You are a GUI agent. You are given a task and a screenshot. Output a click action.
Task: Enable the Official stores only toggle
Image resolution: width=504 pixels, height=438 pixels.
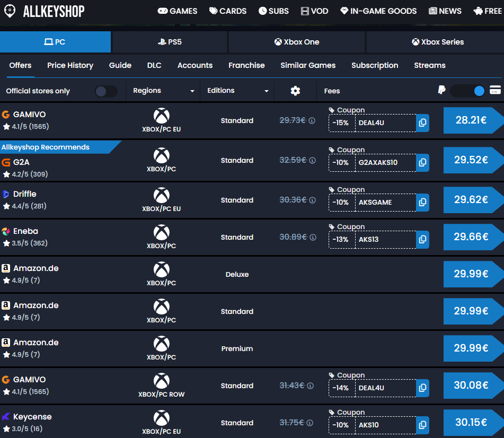(106, 91)
